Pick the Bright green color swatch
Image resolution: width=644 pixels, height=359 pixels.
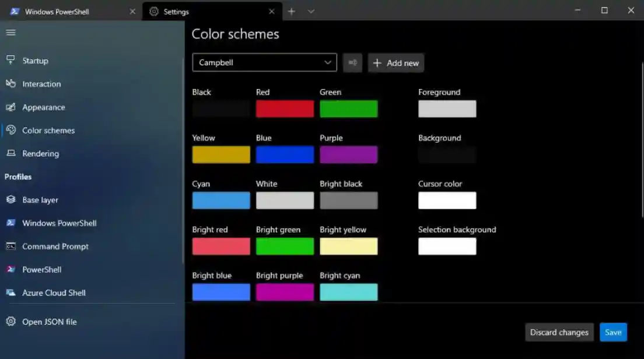285,247
